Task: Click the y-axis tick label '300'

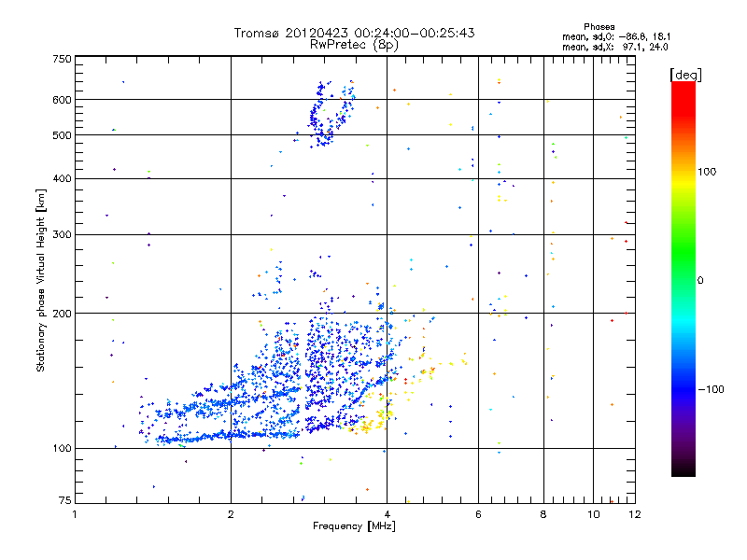Action: point(62,235)
